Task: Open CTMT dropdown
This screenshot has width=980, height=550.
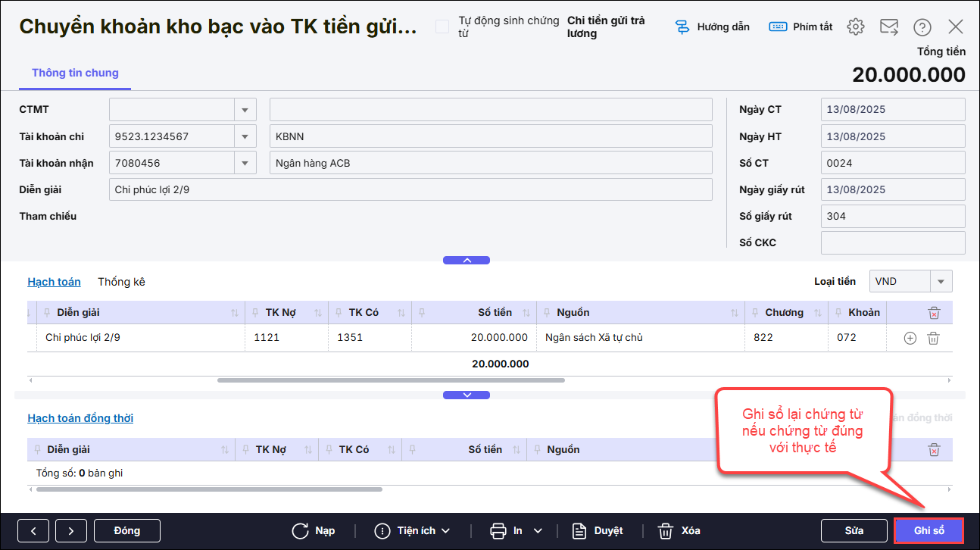Action: click(245, 110)
